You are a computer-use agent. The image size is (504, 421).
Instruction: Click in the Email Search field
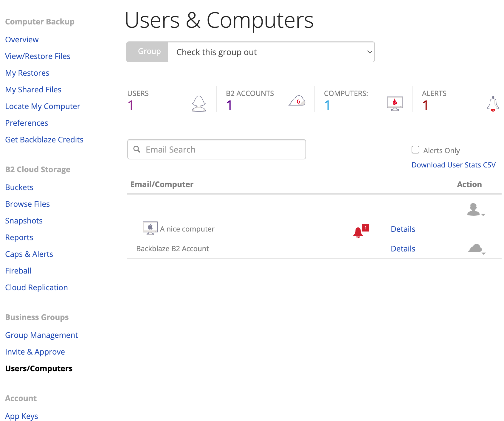point(217,149)
